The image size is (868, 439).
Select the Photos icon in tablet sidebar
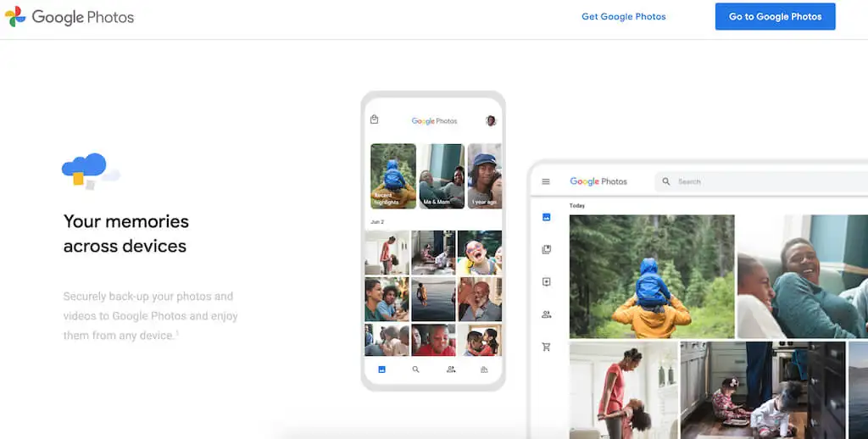pyautogui.click(x=547, y=217)
